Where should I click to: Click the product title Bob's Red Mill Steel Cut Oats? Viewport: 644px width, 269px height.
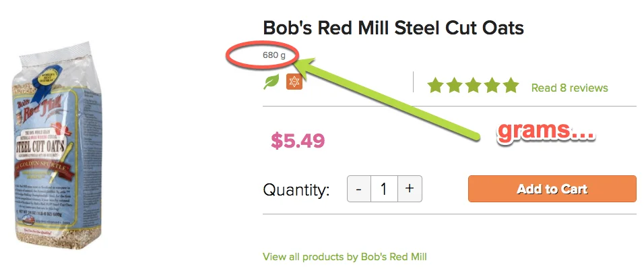tap(393, 28)
